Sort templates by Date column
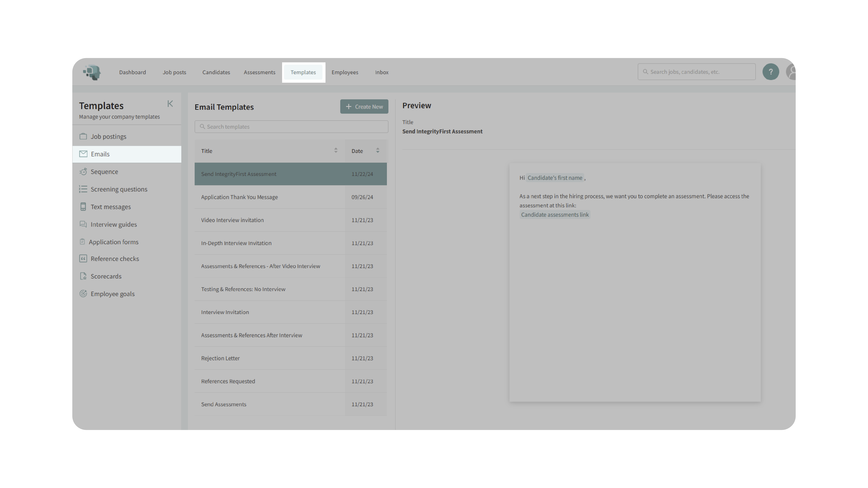This screenshot has width=868, height=488. (377, 151)
